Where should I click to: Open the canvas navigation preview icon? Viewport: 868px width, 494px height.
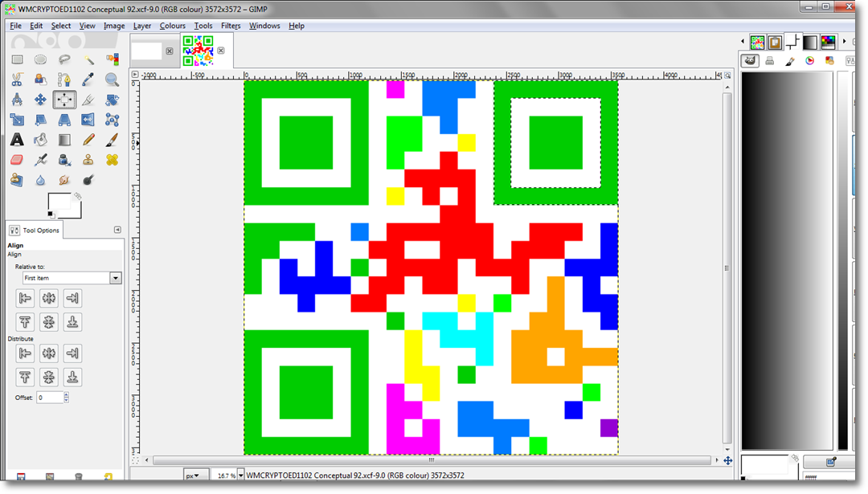tap(728, 460)
